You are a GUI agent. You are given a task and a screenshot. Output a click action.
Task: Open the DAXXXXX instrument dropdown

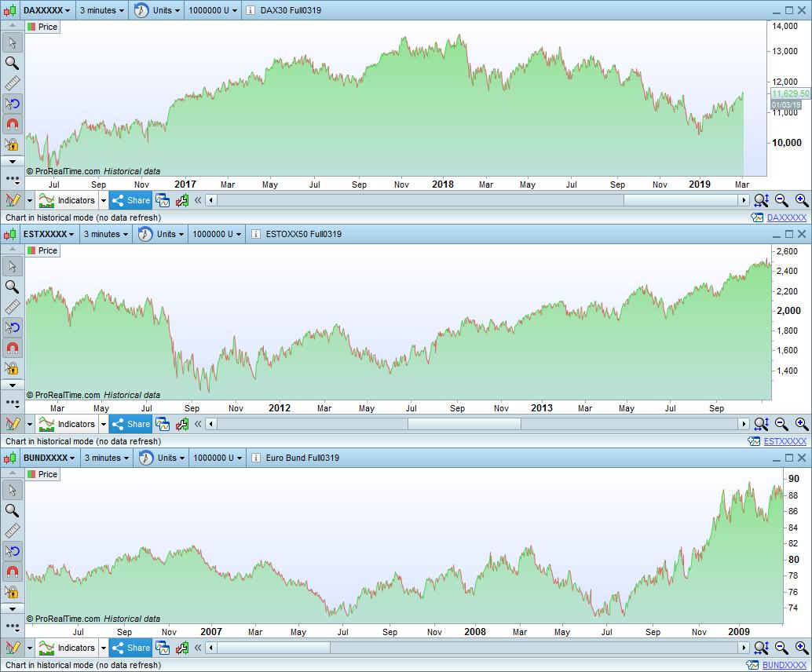[x=46, y=10]
